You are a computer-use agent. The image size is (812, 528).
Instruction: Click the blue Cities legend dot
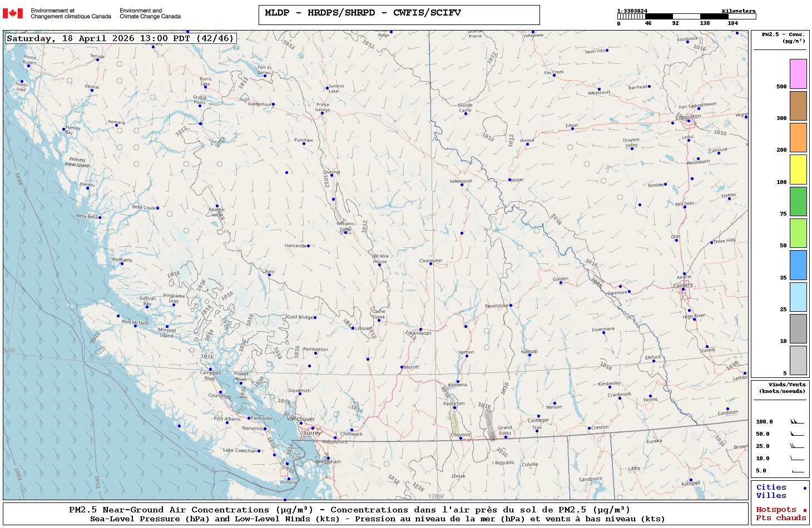coord(805,488)
